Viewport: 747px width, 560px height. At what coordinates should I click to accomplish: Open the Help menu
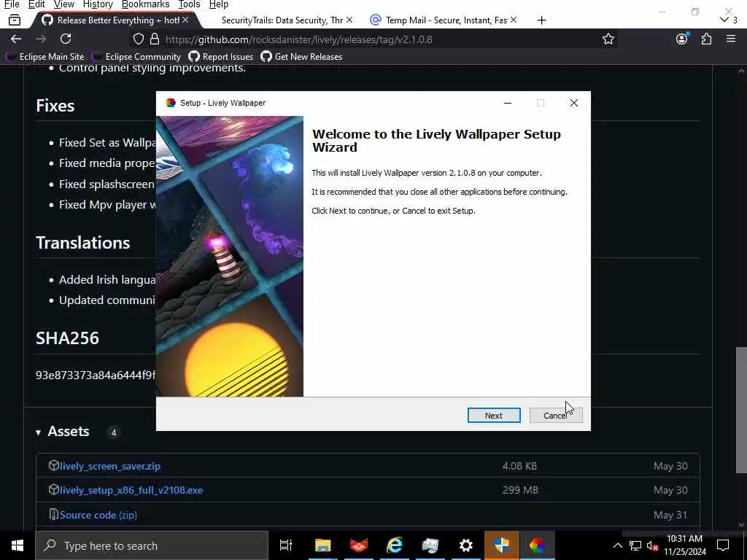(219, 4)
